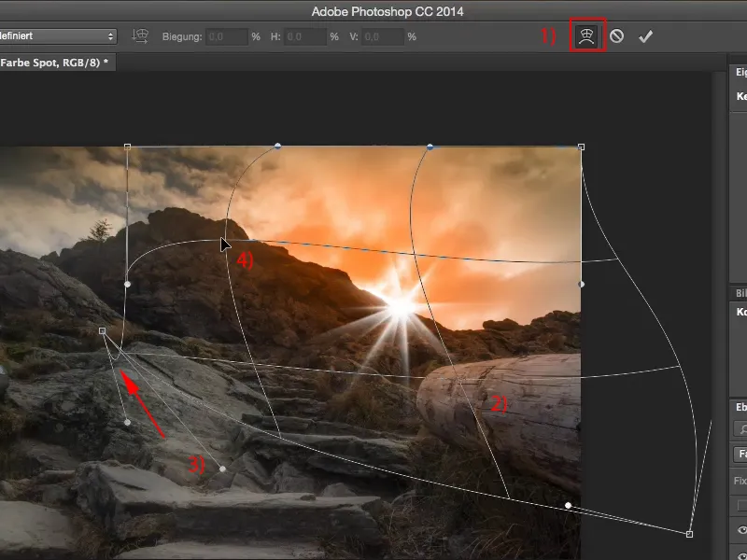The height and width of the screenshot is (560, 747).
Task: Open the warp preset dropdown in options bar
Action: [58, 36]
